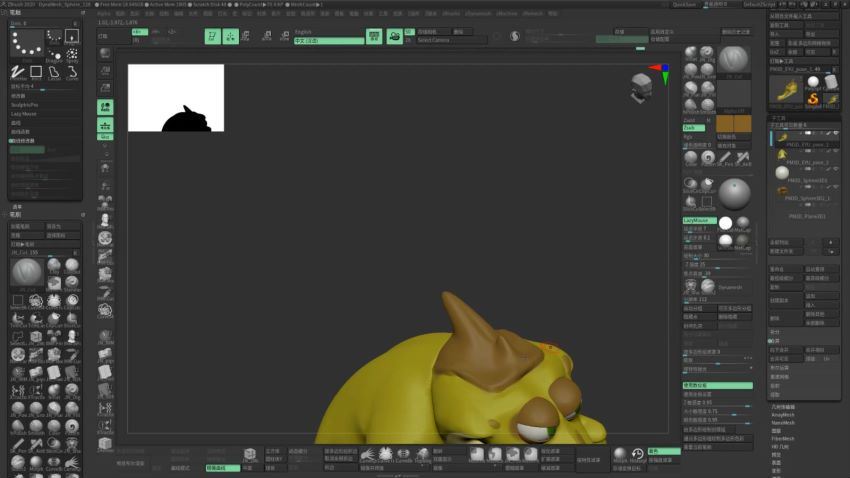This screenshot has height=478, width=850.
Task: Click the Select Camera button
Action: click(x=450, y=40)
